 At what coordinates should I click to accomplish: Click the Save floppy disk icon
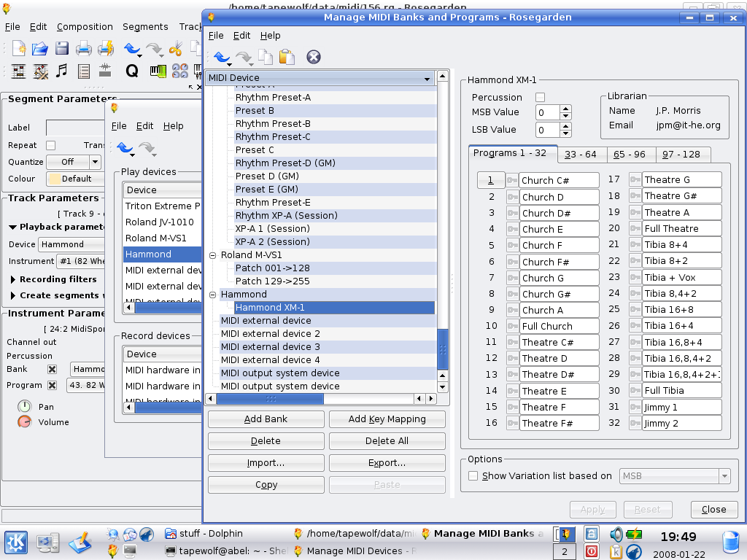pos(62,49)
